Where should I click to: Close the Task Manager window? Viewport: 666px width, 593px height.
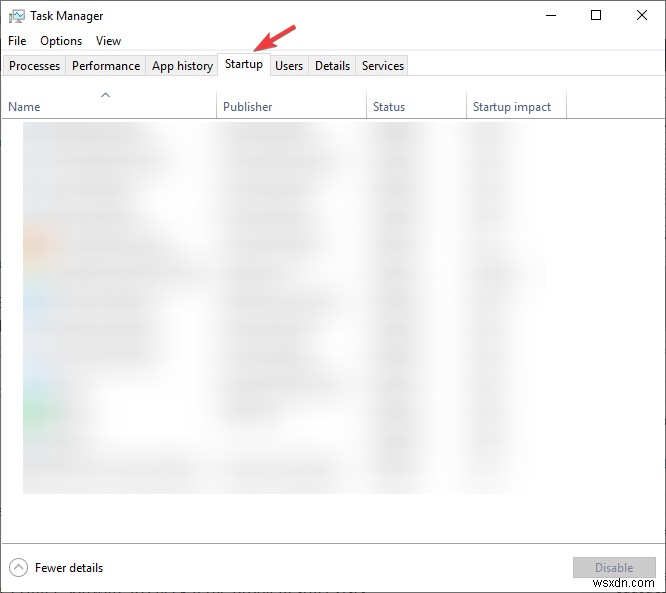tap(642, 16)
